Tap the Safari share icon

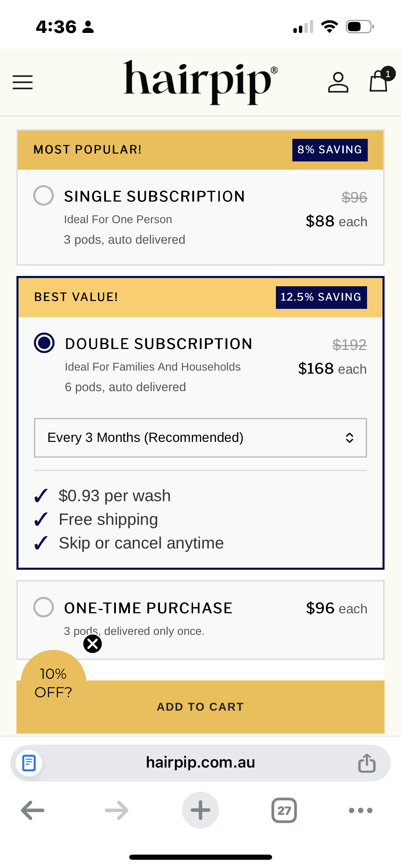367,763
